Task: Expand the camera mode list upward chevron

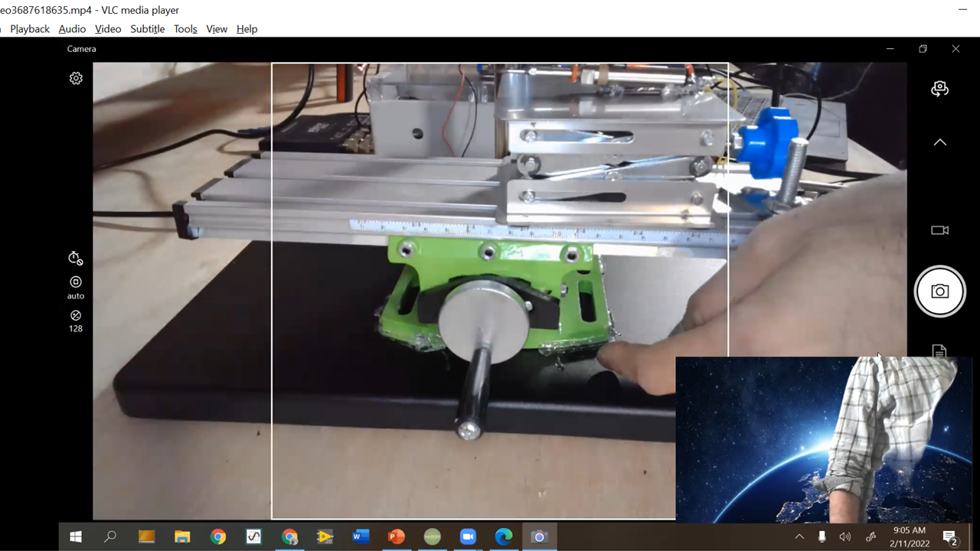Action: [939, 142]
